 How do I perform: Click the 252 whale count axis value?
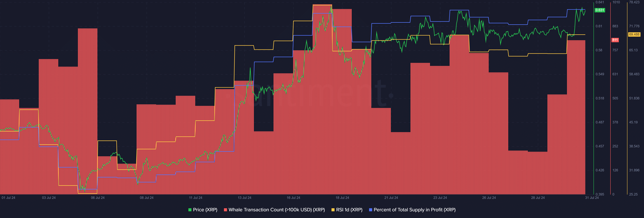[x=615, y=146]
